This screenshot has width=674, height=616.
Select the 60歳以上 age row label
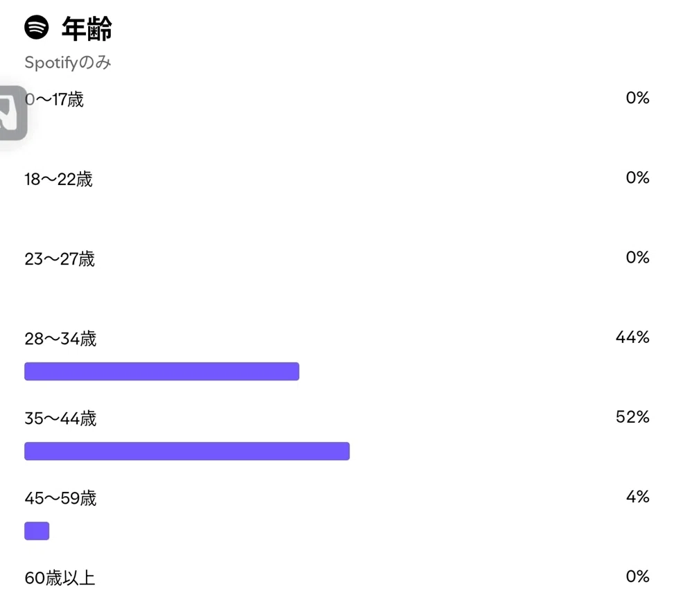pyautogui.click(x=60, y=578)
